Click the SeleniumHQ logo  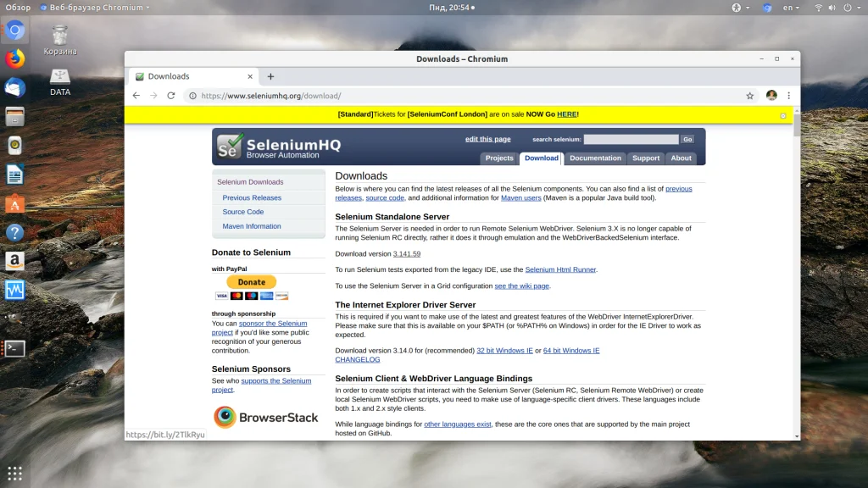(279, 147)
